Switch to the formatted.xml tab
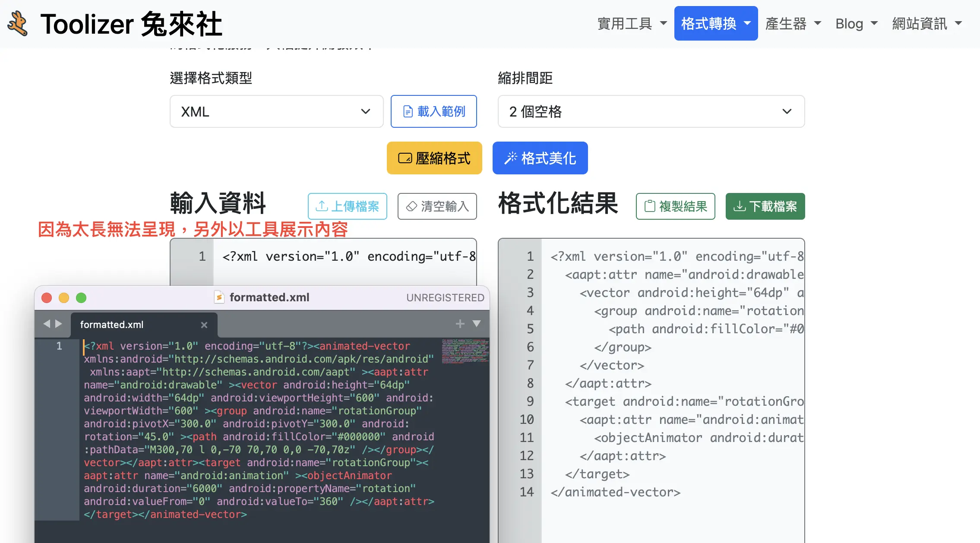This screenshot has width=980, height=543. click(111, 325)
